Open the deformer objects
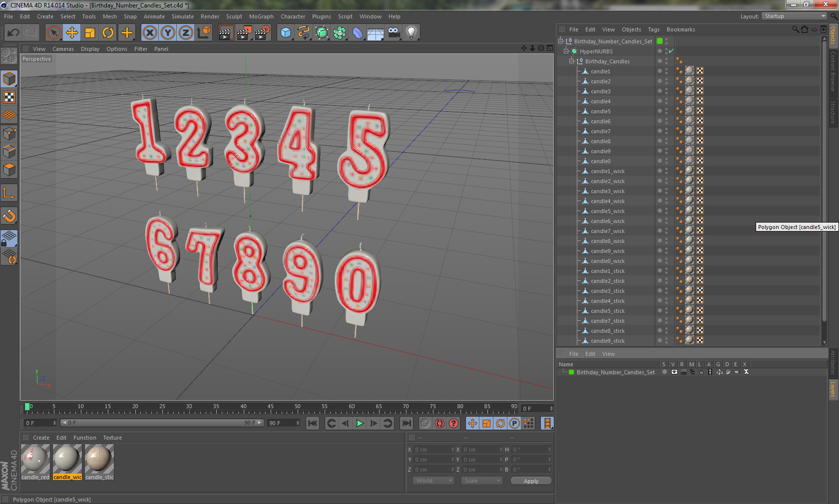Image resolution: width=839 pixels, height=504 pixels. click(358, 33)
